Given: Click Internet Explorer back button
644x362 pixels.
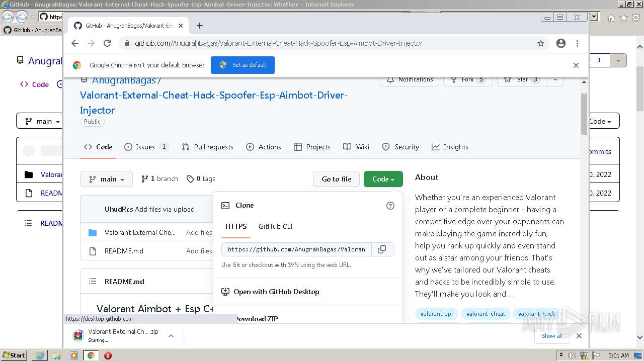Looking at the screenshot, I should pos(8,17).
